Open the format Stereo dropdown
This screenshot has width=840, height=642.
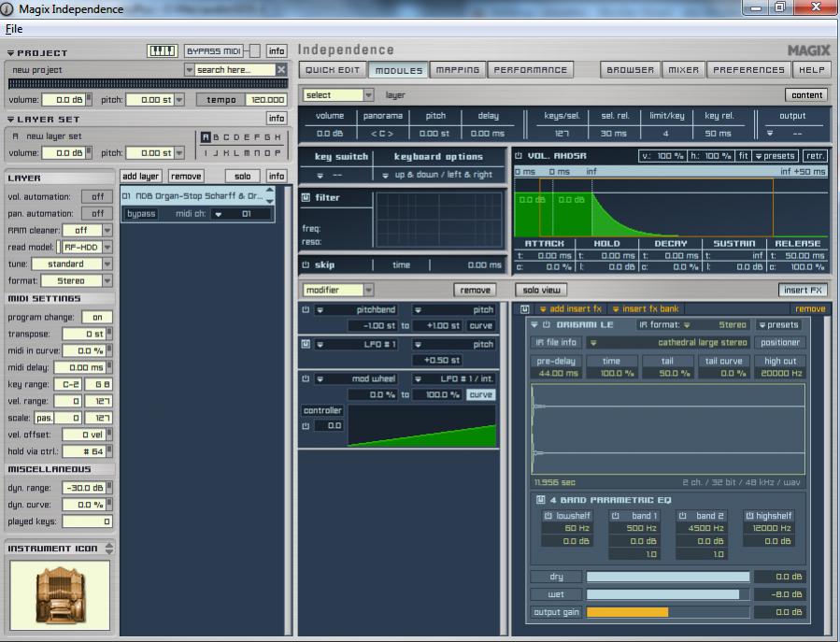[x=76, y=280]
